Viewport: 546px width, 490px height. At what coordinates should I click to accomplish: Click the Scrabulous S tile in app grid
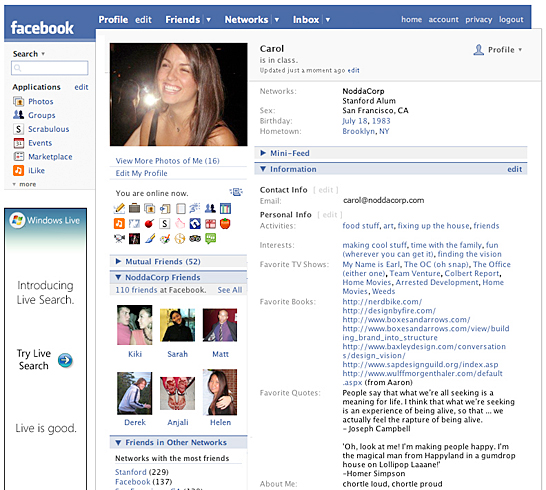[x=165, y=224]
